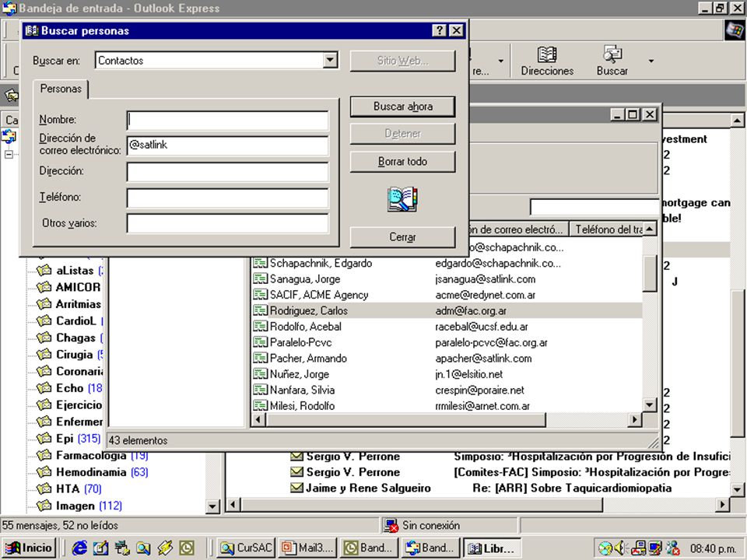The image size is (747, 560).
Task: Click the disabled 'Sitio Web...' button
Action: click(402, 61)
